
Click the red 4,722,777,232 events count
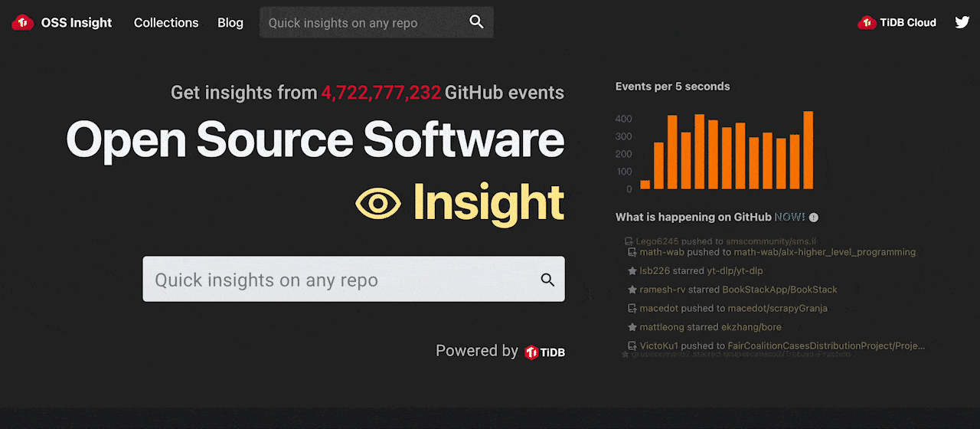click(381, 93)
